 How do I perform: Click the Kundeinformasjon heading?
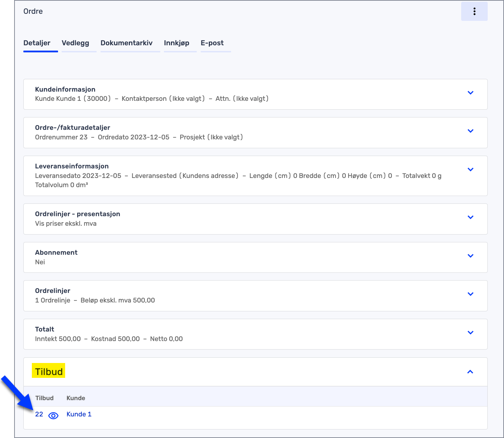coord(65,90)
